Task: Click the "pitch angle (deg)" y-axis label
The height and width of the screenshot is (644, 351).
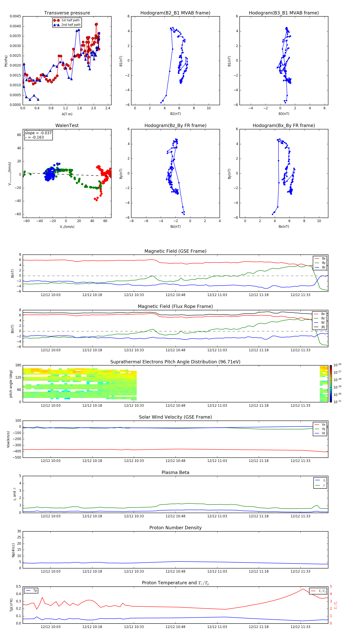Action: pos(11,384)
